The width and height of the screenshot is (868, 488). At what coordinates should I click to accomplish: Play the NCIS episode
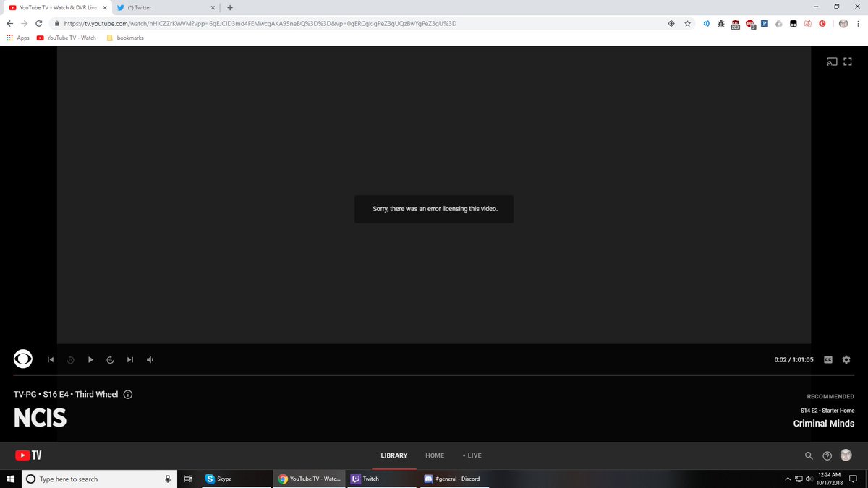(90, 359)
